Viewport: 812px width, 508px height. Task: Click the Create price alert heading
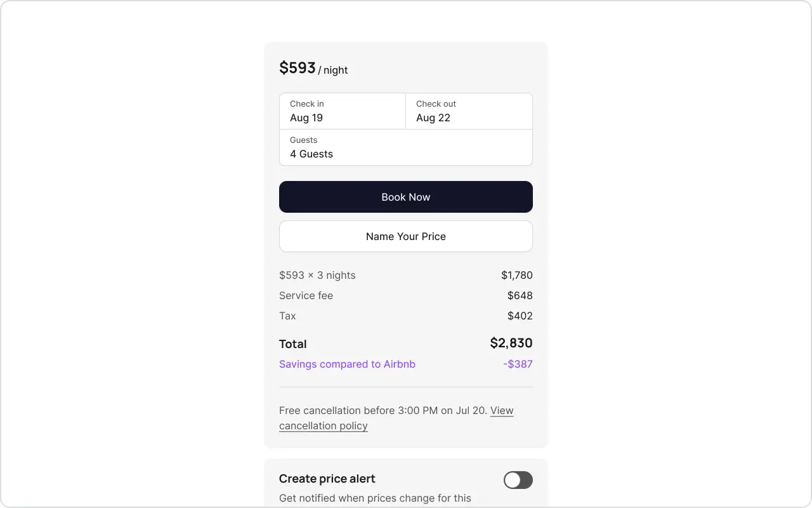point(327,479)
